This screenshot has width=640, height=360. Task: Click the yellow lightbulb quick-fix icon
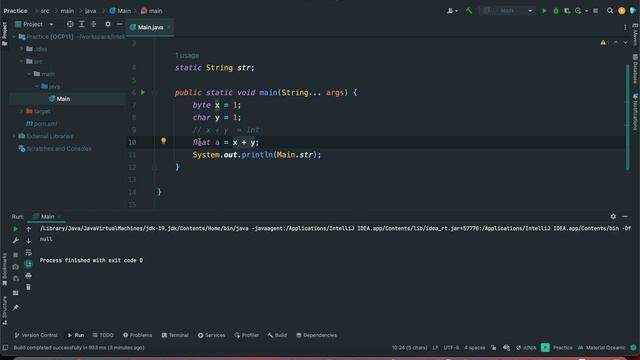pos(163,141)
